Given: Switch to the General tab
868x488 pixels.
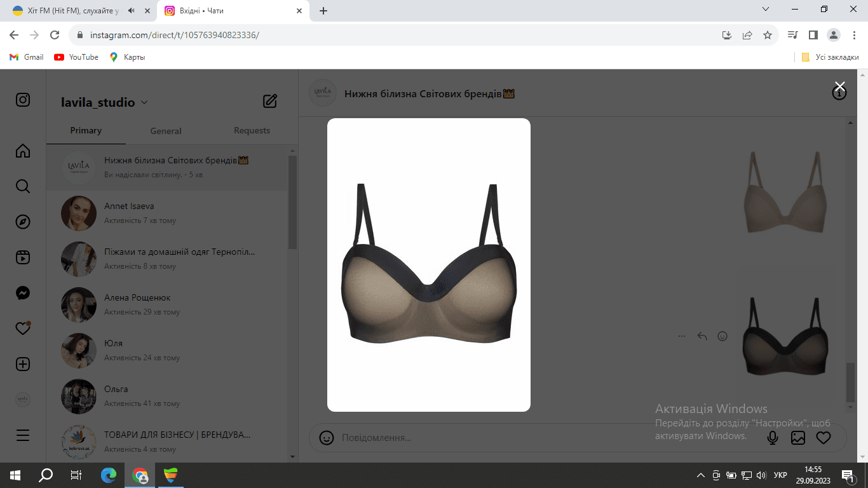Looking at the screenshot, I should pos(166,131).
